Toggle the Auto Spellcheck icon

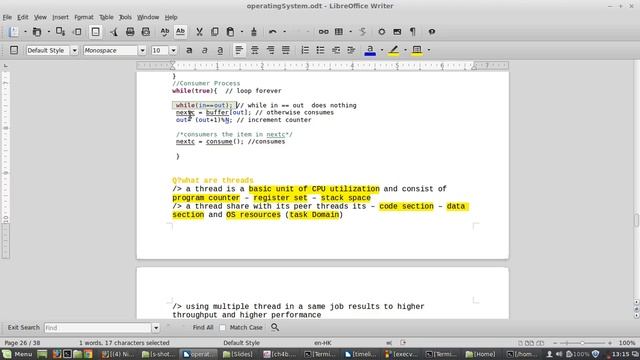coord(180,32)
